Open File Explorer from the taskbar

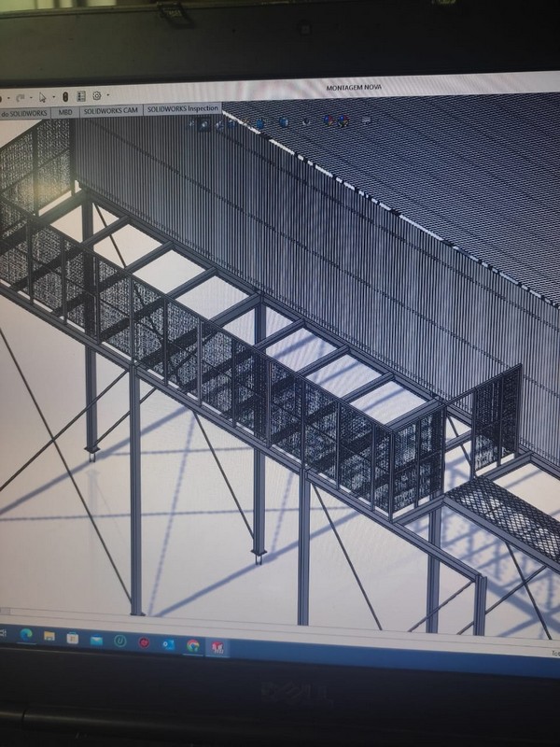[x=49, y=636]
